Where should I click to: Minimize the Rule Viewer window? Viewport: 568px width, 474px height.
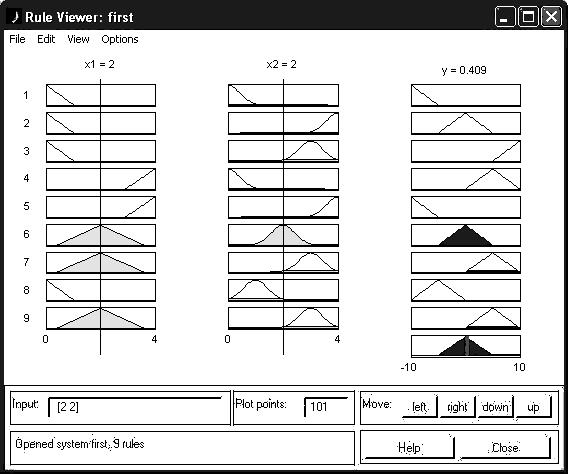pos(505,17)
